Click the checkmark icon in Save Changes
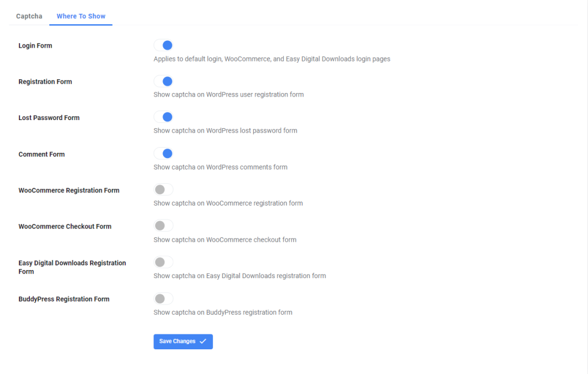The image size is (588, 374). tap(203, 341)
